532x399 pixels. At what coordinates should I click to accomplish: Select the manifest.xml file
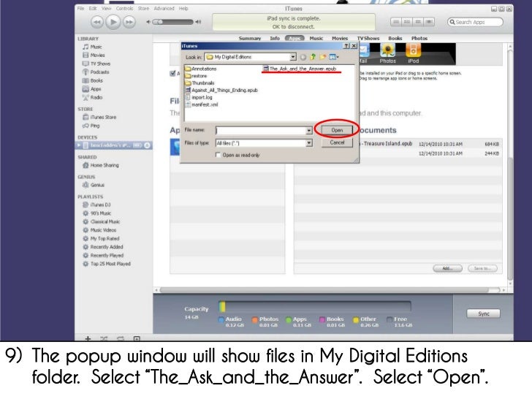click(x=202, y=104)
